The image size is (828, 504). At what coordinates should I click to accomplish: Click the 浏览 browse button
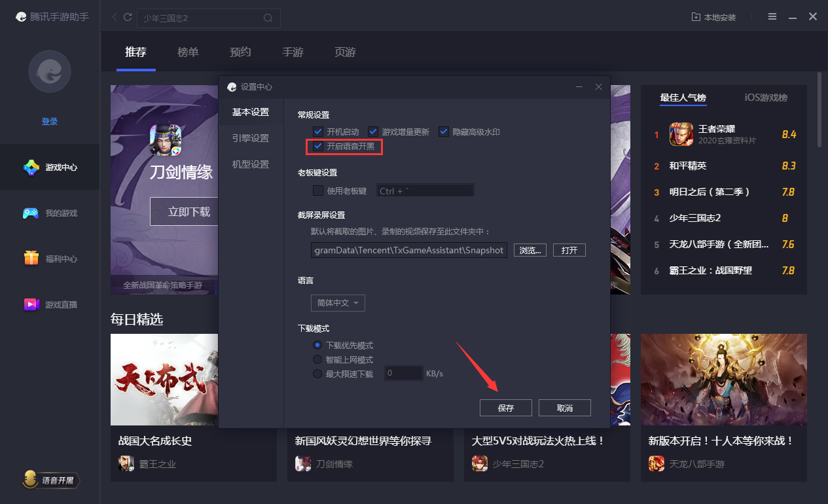click(530, 249)
